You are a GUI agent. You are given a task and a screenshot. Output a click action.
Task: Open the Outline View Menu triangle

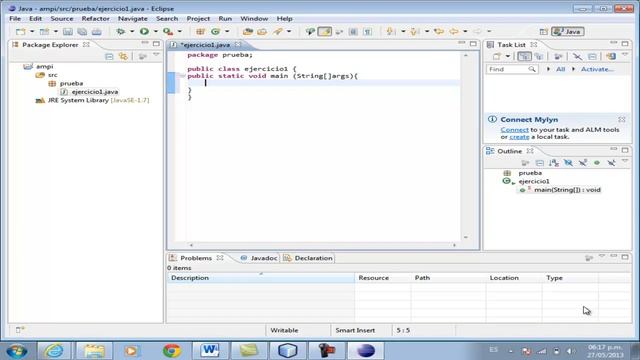[x=625, y=162]
